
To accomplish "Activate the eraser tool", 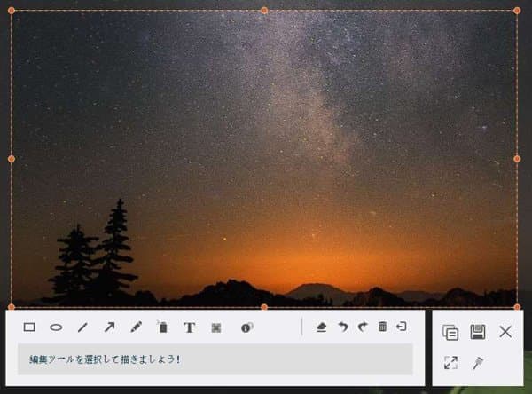I will [x=321, y=327].
